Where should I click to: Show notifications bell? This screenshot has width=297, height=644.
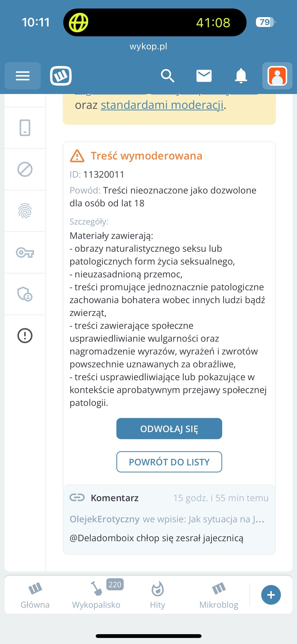point(241,76)
